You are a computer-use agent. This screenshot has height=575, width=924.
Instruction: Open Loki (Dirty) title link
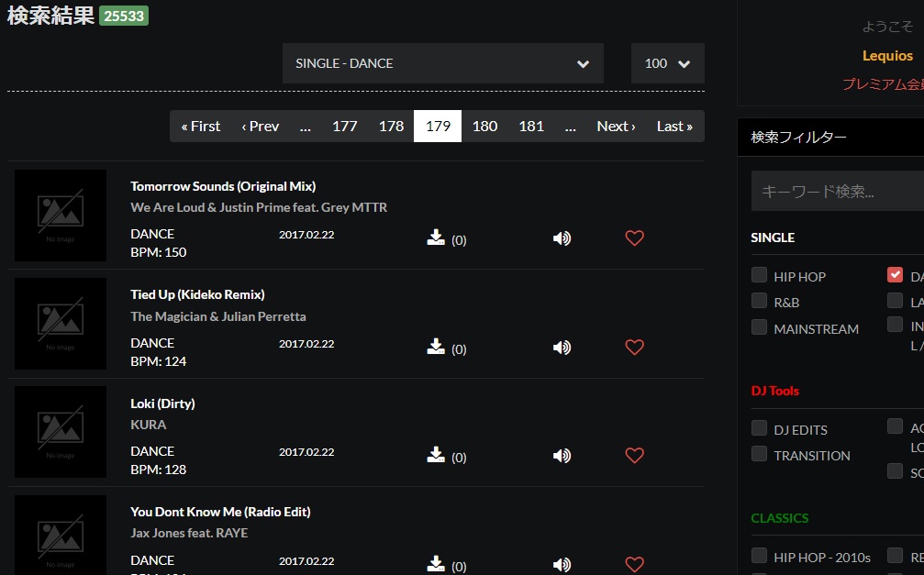click(162, 404)
